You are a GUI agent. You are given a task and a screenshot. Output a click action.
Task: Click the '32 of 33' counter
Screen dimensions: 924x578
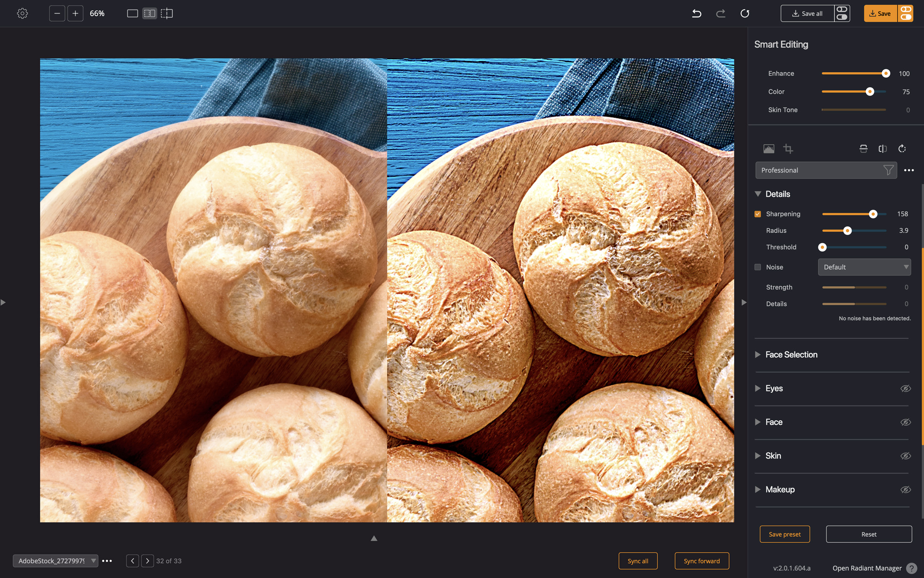169,561
